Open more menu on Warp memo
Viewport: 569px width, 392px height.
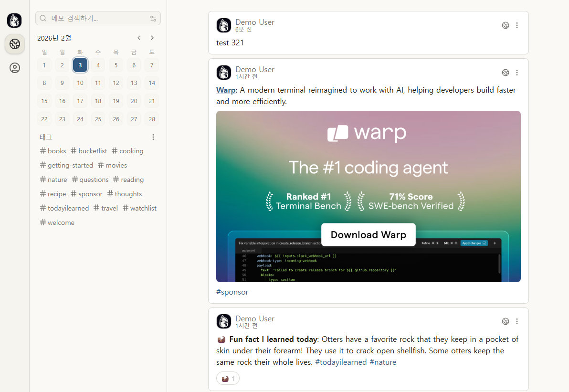tap(517, 73)
